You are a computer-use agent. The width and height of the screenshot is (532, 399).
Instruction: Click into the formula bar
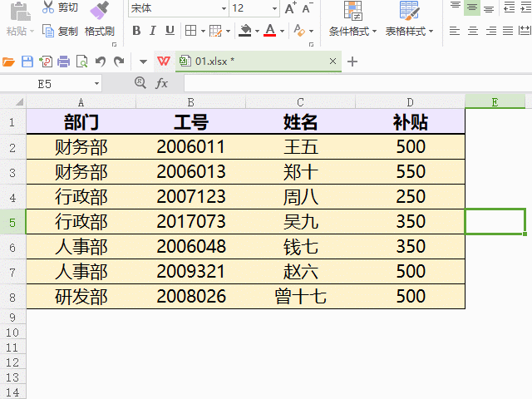click(x=358, y=83)
